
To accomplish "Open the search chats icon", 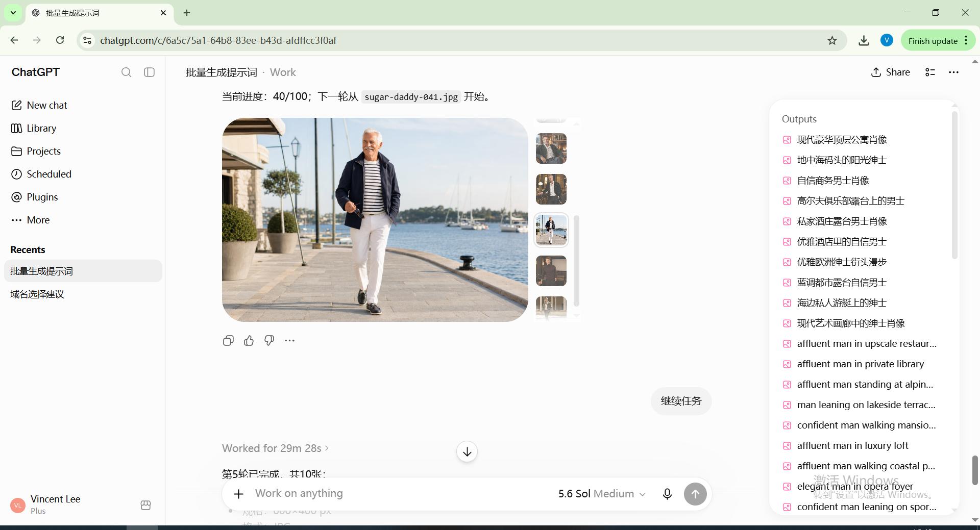I will tap(126, 72).
